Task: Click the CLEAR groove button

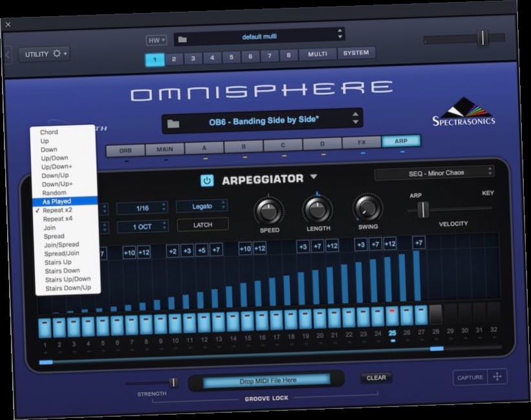Action: (376, 378)
